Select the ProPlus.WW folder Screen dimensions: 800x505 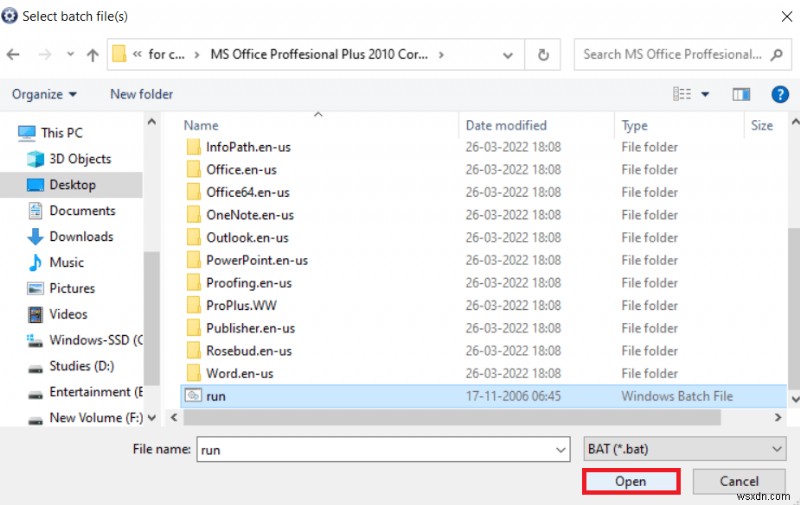tap(241, 306)
